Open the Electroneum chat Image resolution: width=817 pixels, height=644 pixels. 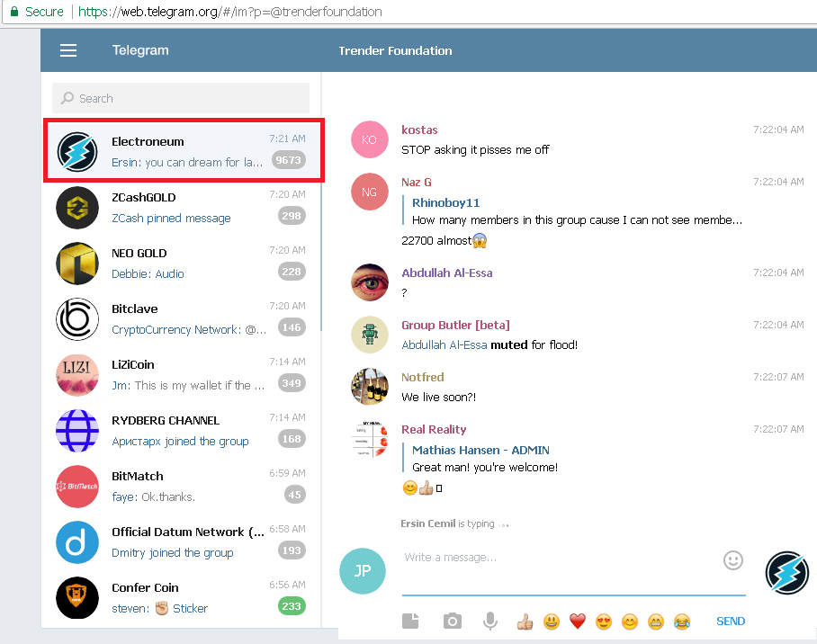[184, 150]
